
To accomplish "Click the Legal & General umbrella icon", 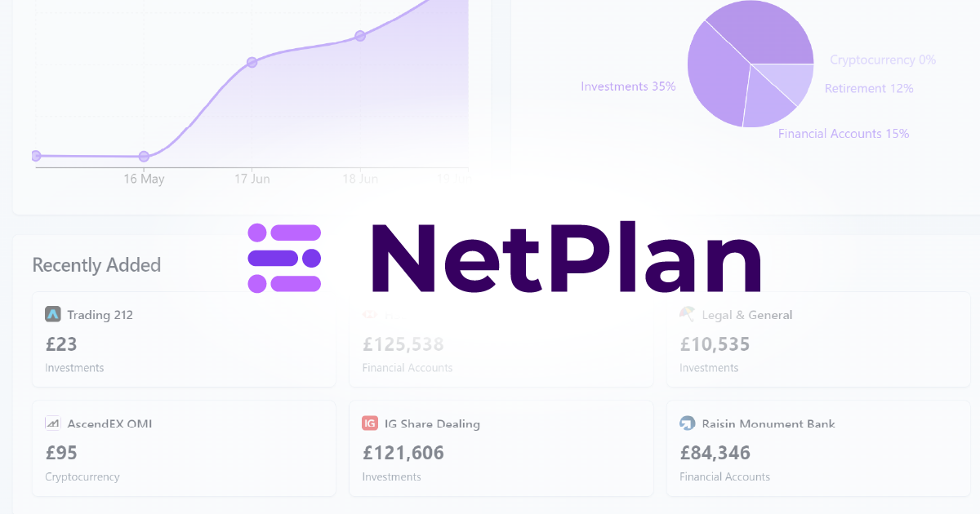I will (x=687, y=314).
